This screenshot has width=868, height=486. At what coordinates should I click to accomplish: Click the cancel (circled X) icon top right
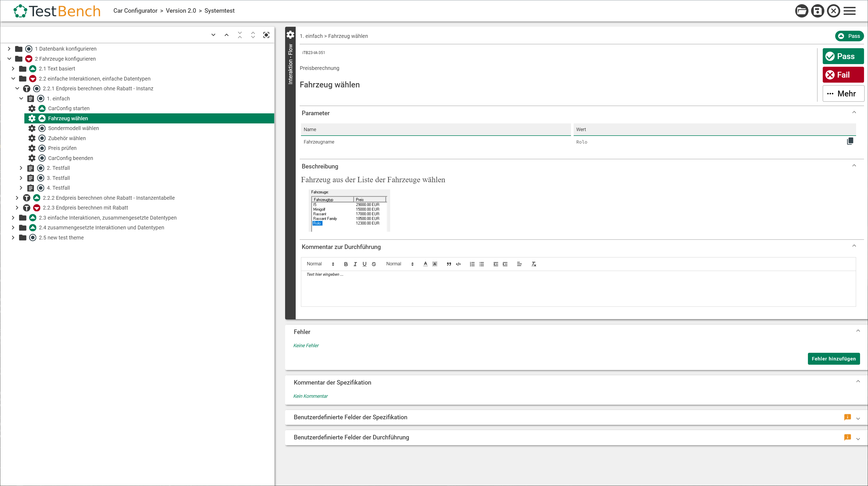coord(833,10)
